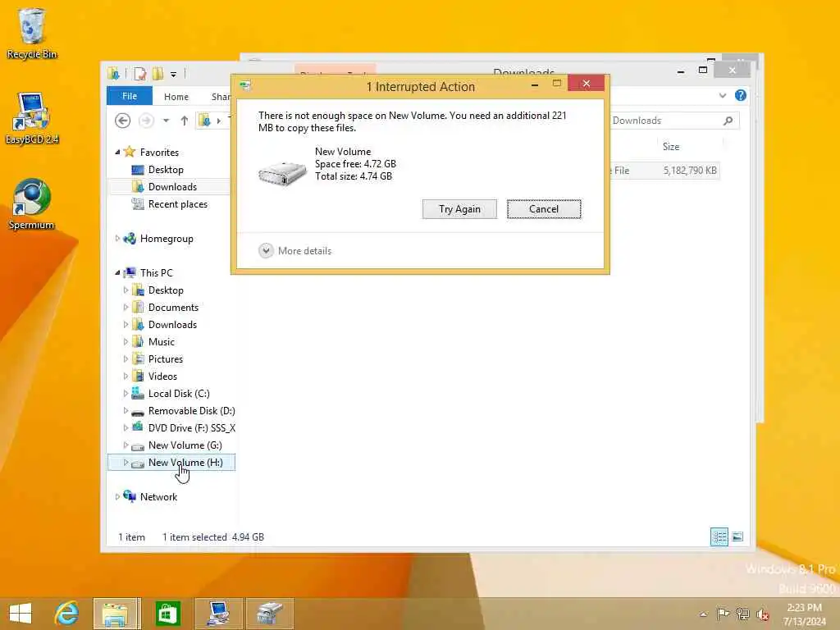Open the File ribbon tab
Image resolution: width=840 pixels, height=630 pixels.
[130, 96]
